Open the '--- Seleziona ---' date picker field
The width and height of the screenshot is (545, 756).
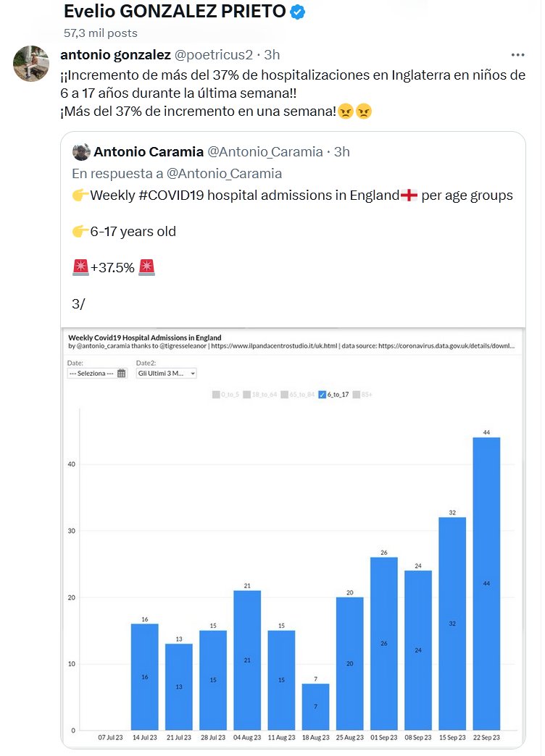(x=91, y=374)
